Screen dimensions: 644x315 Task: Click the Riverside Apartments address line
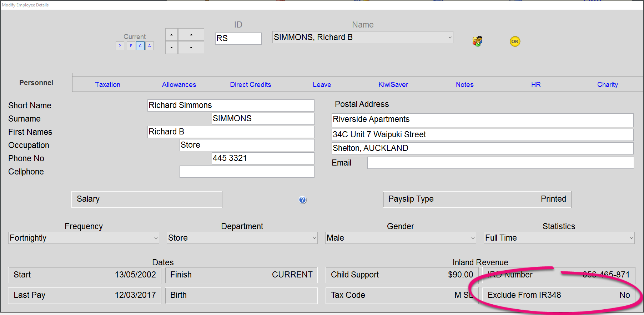click(x=483, y=120)
